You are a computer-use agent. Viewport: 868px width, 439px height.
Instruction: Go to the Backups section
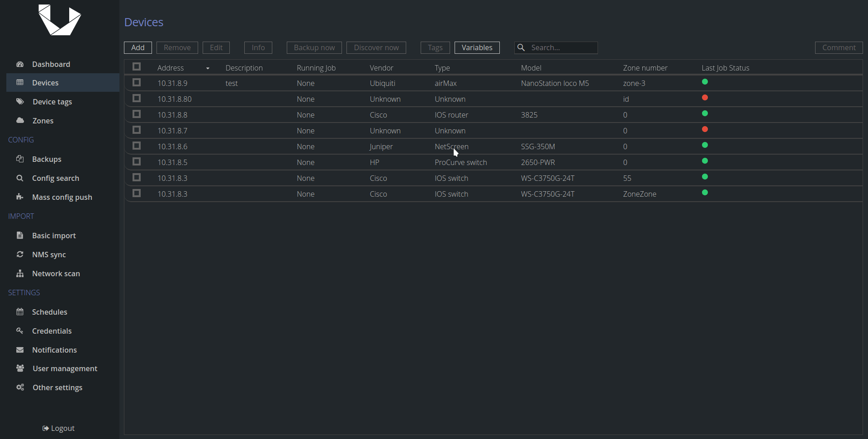47,159
